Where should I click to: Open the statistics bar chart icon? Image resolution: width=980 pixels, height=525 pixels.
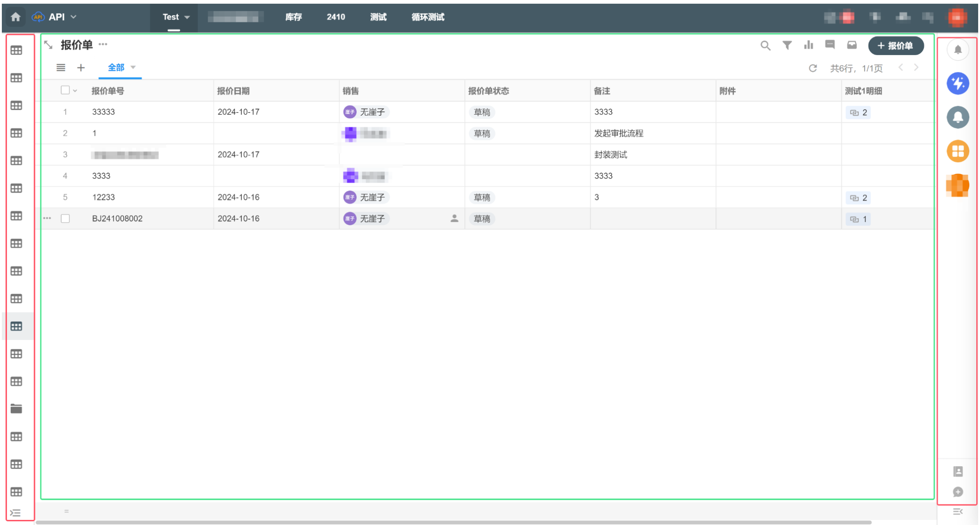tap(808, 45)
